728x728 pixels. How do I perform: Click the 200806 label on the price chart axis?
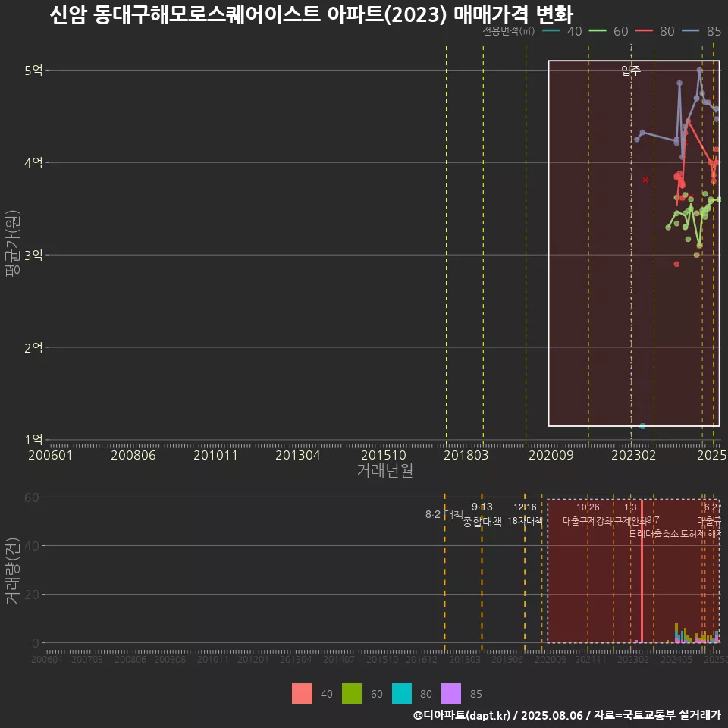pyautogui.click(x=133, y=455)
